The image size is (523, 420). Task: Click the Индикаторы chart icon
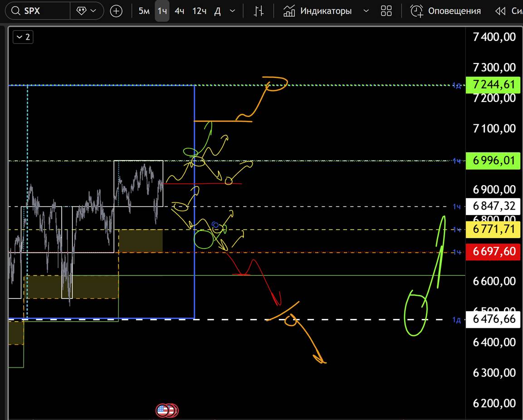tap(289, 11)
